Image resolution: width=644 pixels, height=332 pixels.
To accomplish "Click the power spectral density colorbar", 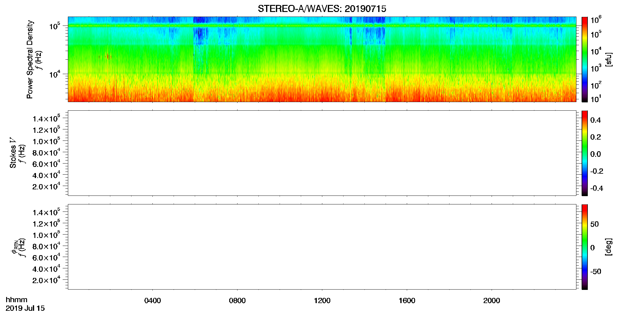I will click(x=584, y=59).
